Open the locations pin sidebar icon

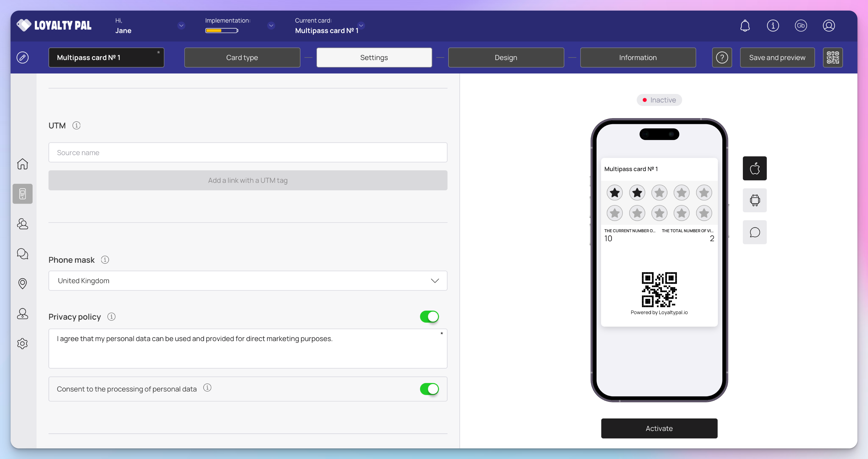23,283
